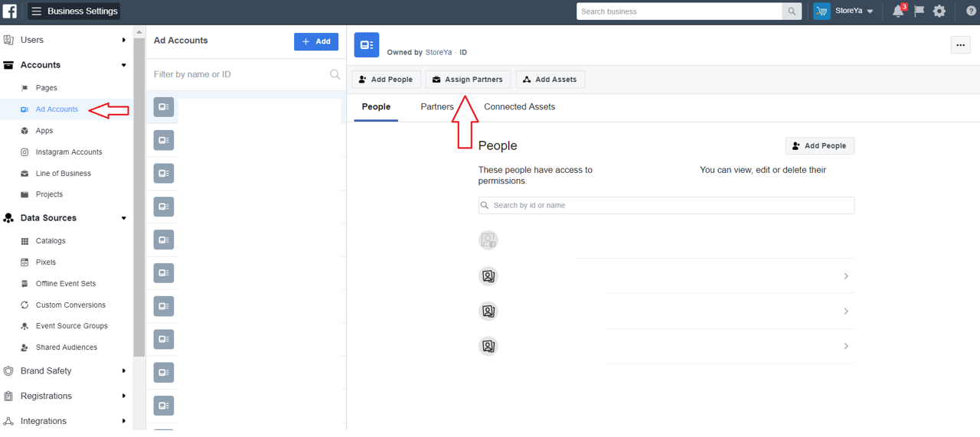Image resolution: width=980 pixels, height=437 pixels.
Task: Open the hamburger menu next to Business Settings
Action: click(x=36, y=11)
